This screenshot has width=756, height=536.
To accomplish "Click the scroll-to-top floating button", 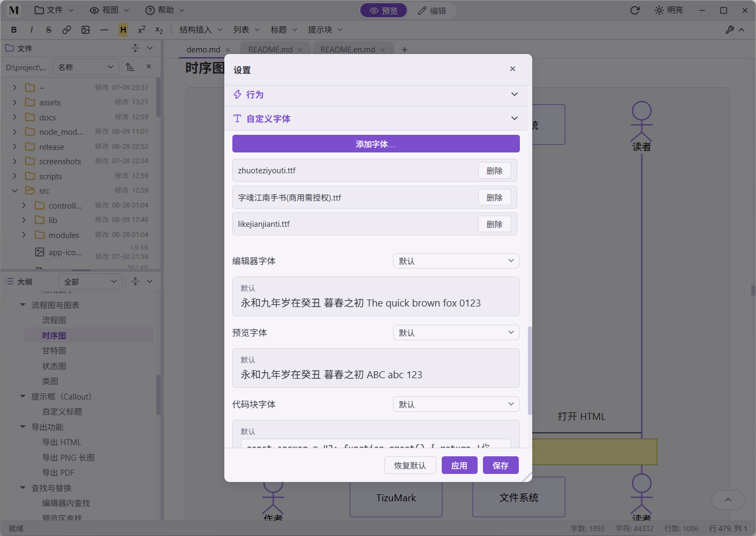I will pos(728,500).
